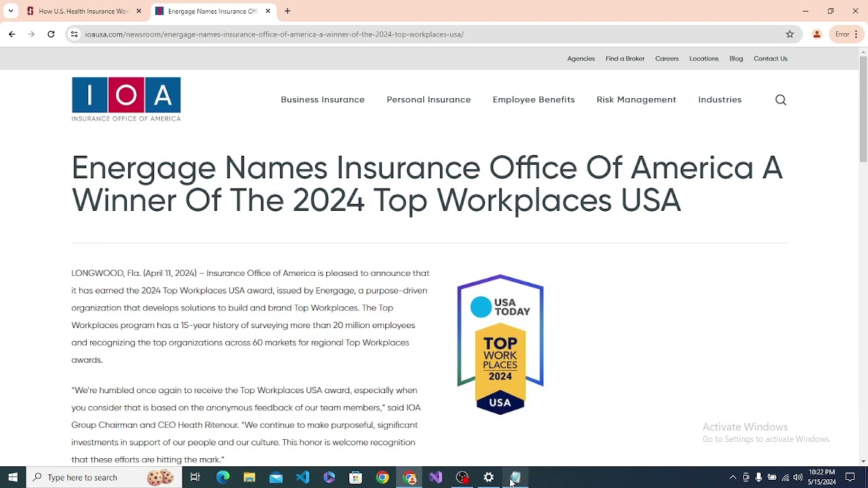868x488 pixels.
Task: View site information icon in address bar
Action: pyautogui.click(x=74, y=34)
